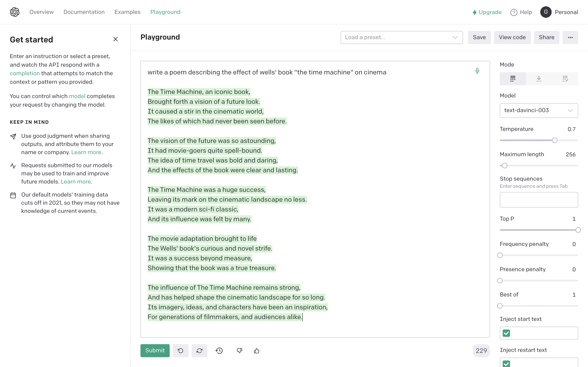588x367 pixels.
Task: Click the microphone icon in the prompt box
Action: [477, 71]
